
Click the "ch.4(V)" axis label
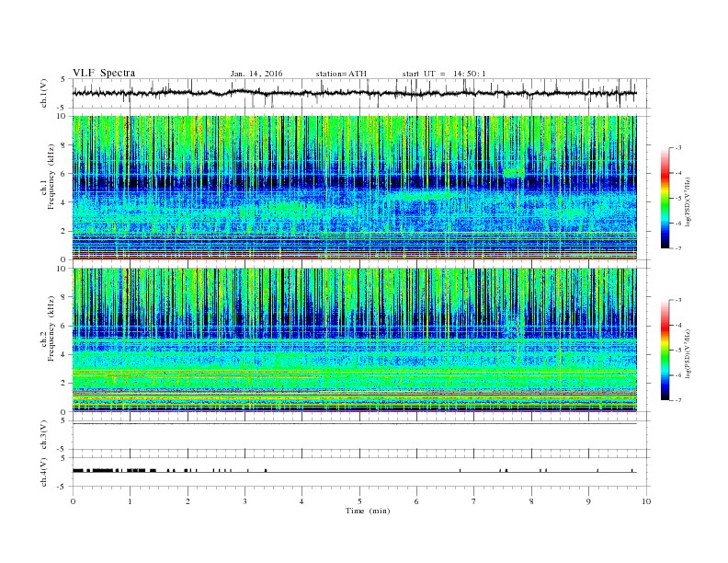pyautogui.click(x=44, y=472)
